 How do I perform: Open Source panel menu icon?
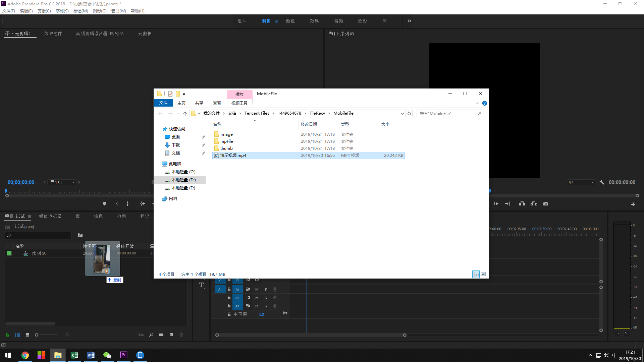35,34
